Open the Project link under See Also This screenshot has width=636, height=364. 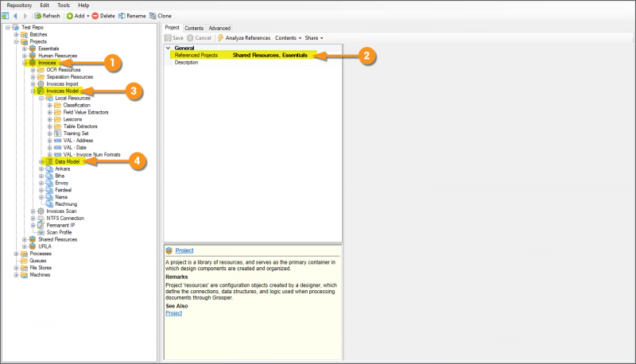173,313
